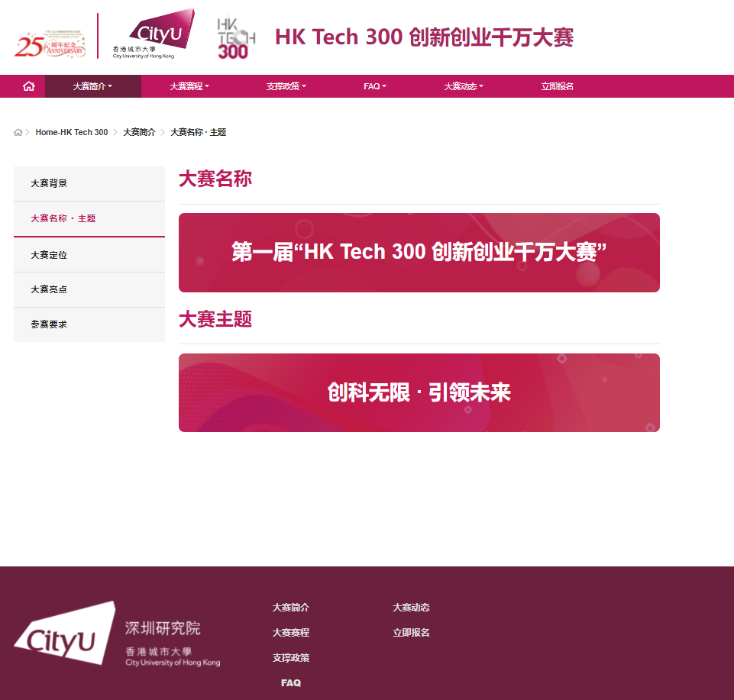The height and width of the screenshot is (700, 734).
Task: Select 大赛定位 in the sidebar
Action: tap(89, 255)
